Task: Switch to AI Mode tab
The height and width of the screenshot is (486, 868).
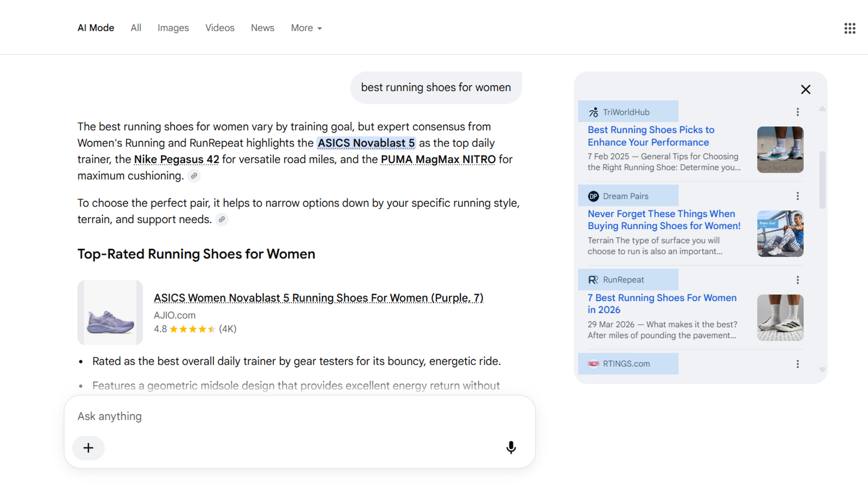Action: [x=96, y=28]
